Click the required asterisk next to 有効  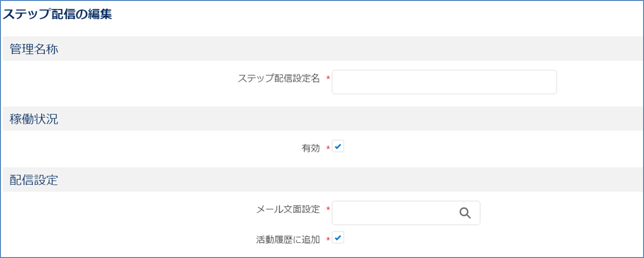[328, 148]
